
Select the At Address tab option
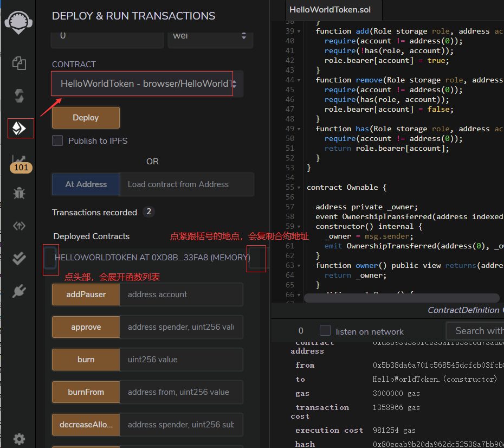[x=86, y=184]
